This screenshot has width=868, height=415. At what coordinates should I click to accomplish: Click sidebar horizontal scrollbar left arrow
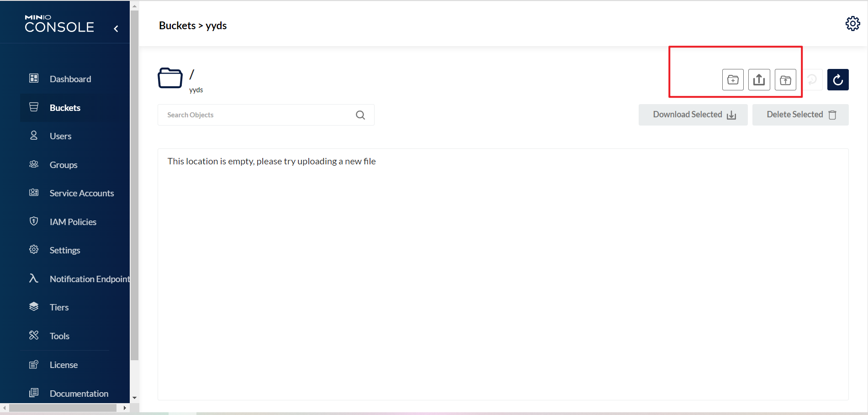pyautogui.click(x=5, y=408)
